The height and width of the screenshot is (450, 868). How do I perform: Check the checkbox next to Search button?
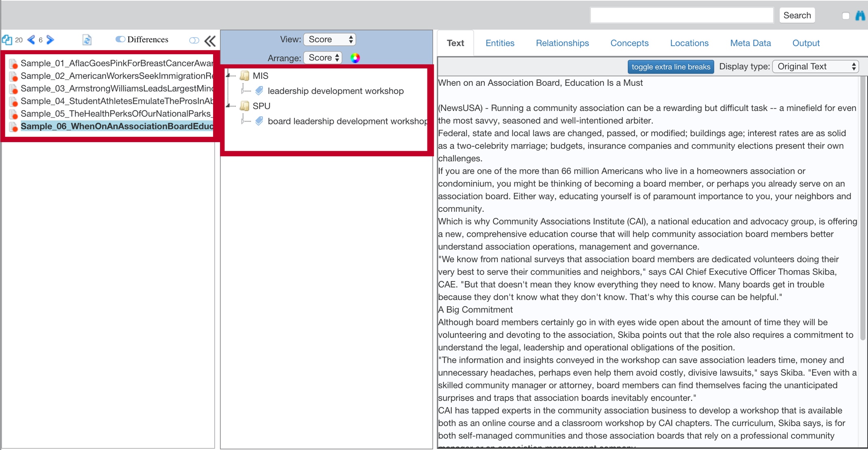pos(846,16)
